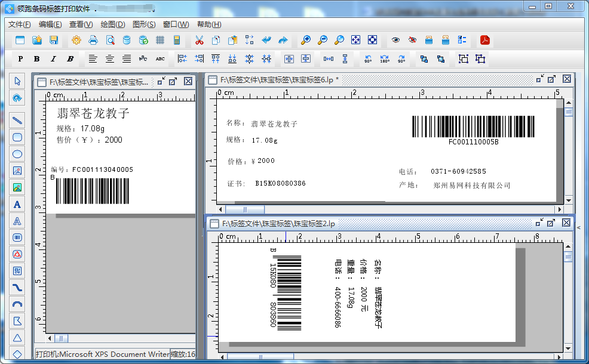589x364 pixels.
Task: Toggle bold text formatting B button
Action: [37, 59]
